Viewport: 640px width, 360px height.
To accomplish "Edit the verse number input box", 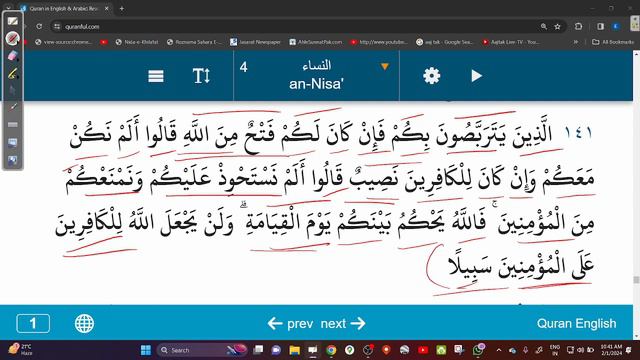I will [33, 323].
